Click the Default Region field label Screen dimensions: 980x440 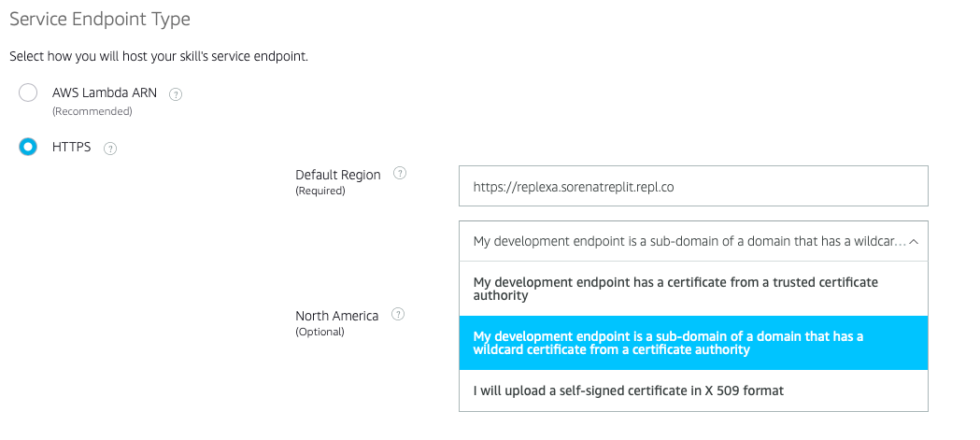338,175
